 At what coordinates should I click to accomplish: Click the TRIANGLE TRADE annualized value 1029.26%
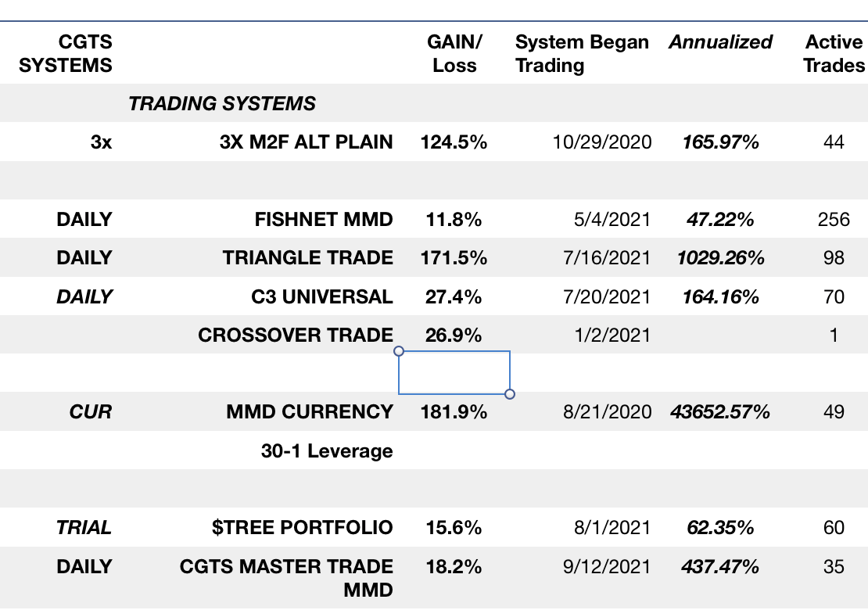pos(720,258)
